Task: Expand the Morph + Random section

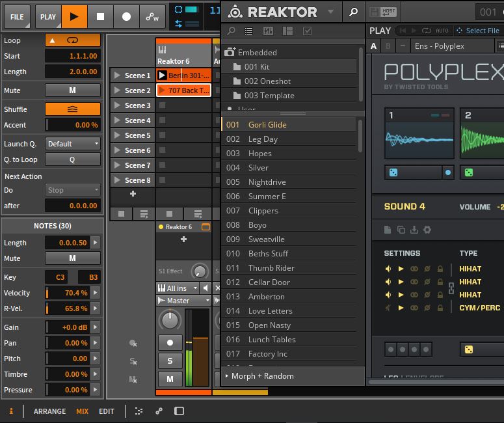Action: pyautogui.click(x=259, y=376)
